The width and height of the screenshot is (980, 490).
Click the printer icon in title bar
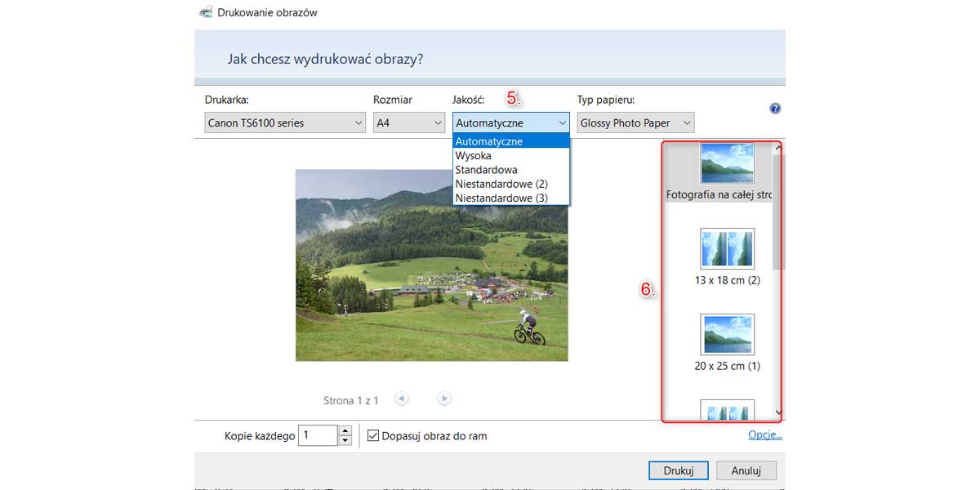point(206,12)
